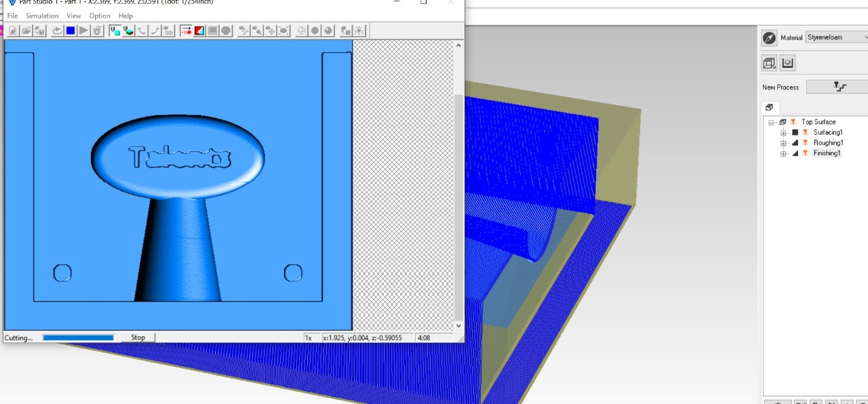
Task: Open the Material Styrenefoam dropdown
Action: coord(836,37)
